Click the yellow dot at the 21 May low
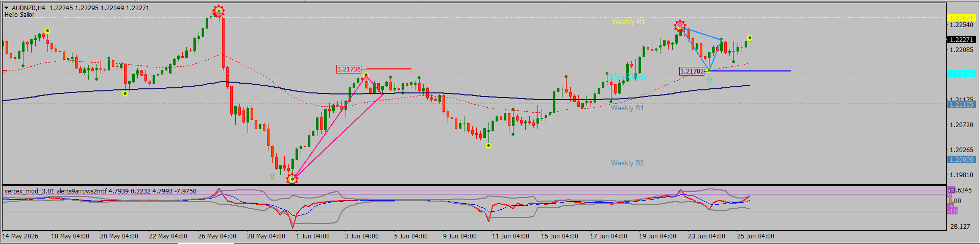980x244 pixels. click(125, 93)
